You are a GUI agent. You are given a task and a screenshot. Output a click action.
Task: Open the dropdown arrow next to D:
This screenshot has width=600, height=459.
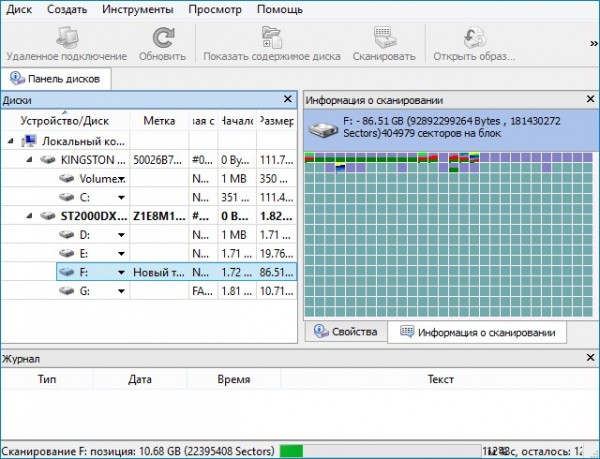point(121,235)
